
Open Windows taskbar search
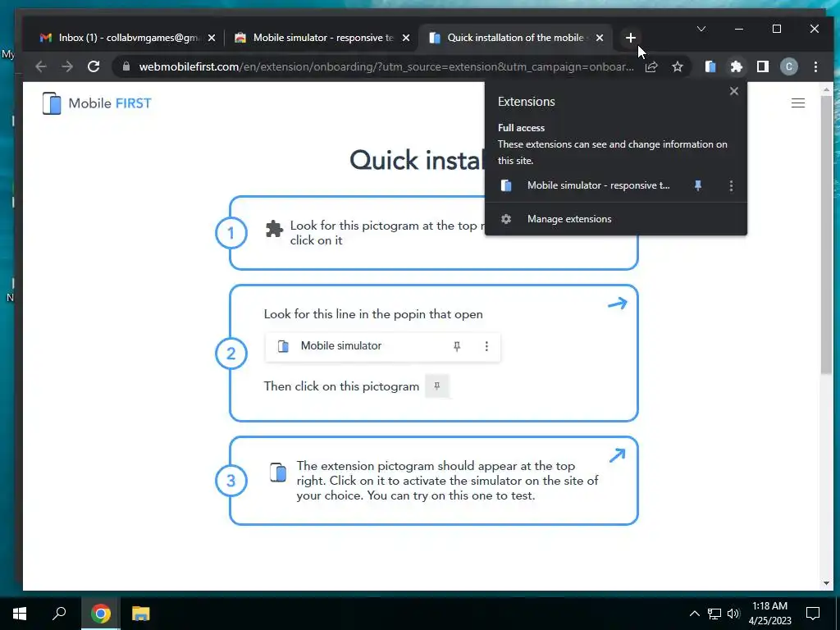pyautogui.click(x=59, y=614)
